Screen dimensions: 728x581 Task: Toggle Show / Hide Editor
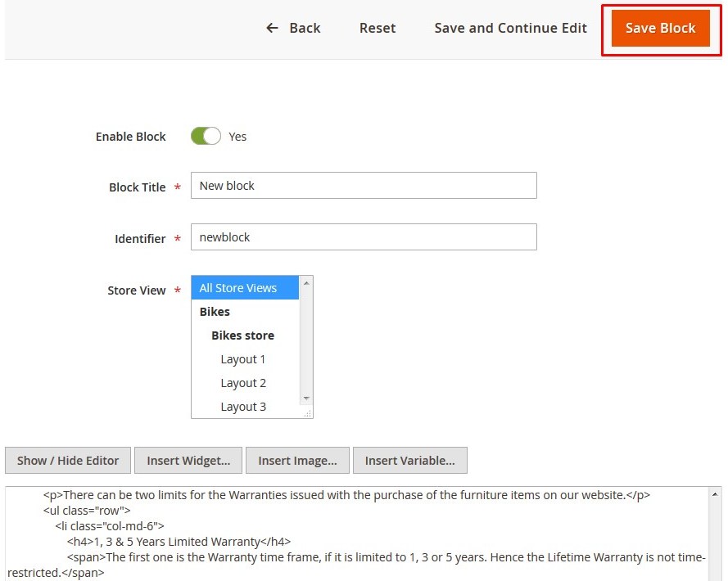[x=68, y=461]
